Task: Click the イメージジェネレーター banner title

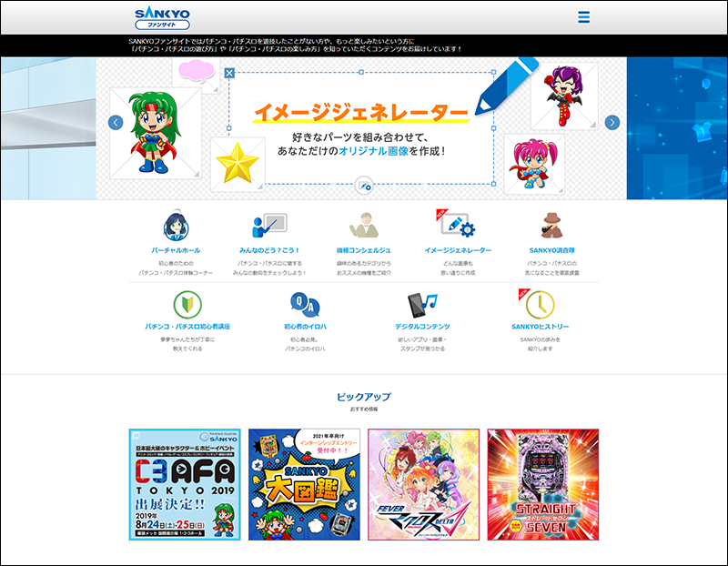Action: 361,113
